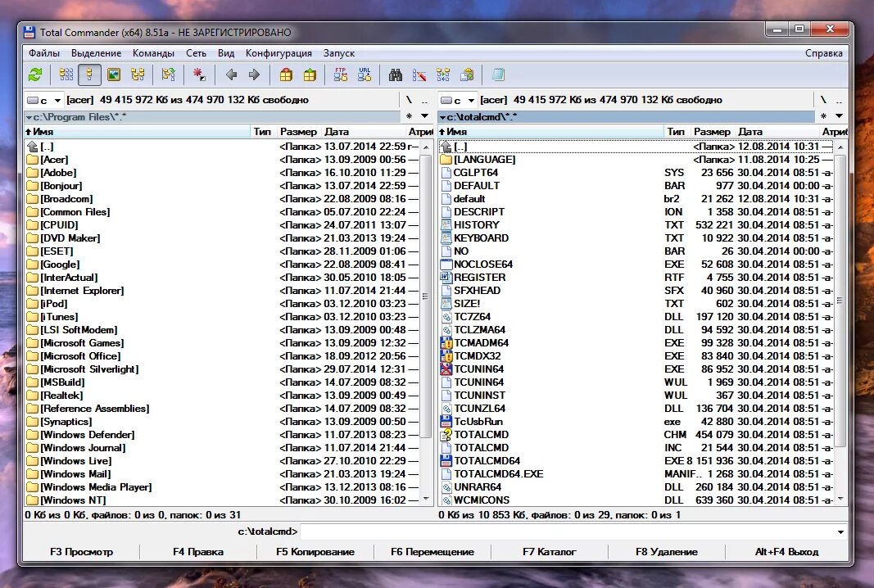This screenshot has width=874, height=588.
Task: Click F6 Перемещение button
Action: point(432,552)
